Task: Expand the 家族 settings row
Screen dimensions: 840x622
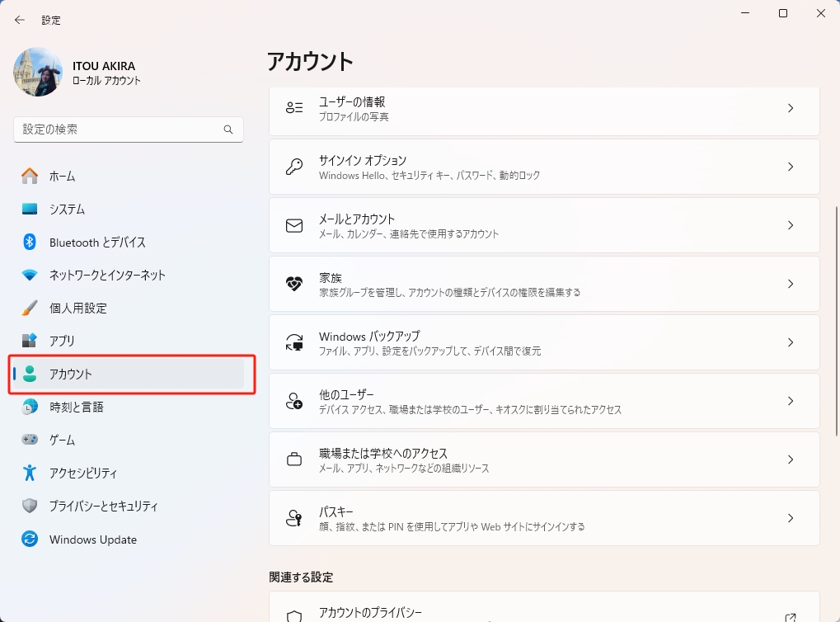Action: tap(790, 284)
